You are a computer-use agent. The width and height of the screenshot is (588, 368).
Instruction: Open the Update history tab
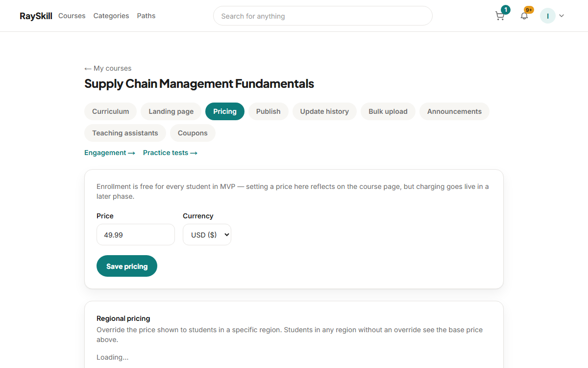pos(324,111)
